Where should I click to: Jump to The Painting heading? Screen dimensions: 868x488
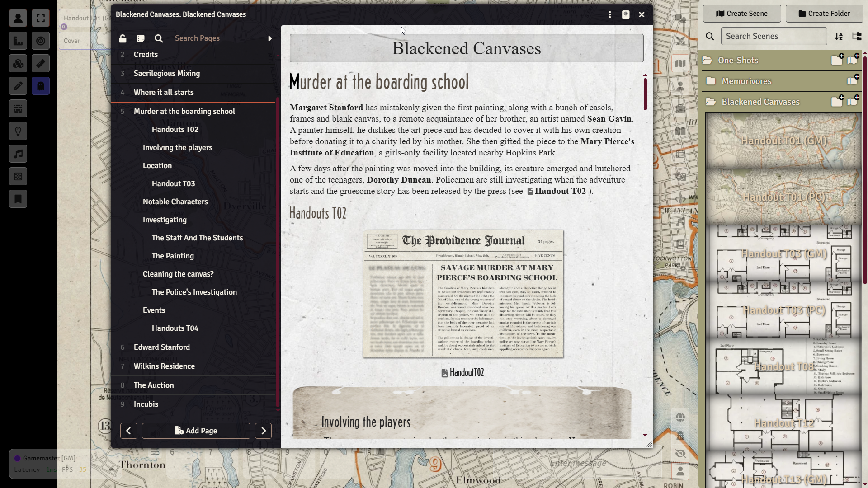click(x=173, y=256)
